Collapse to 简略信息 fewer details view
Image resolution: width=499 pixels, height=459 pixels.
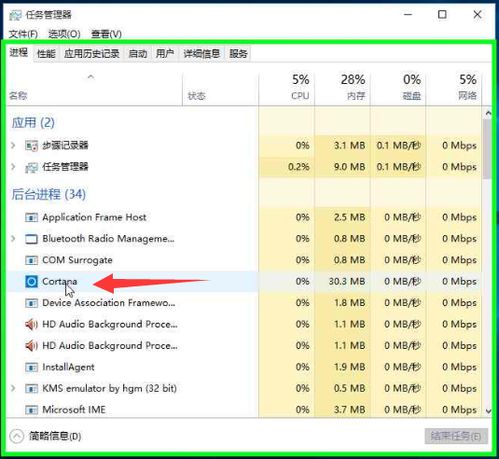click(46, 436)
